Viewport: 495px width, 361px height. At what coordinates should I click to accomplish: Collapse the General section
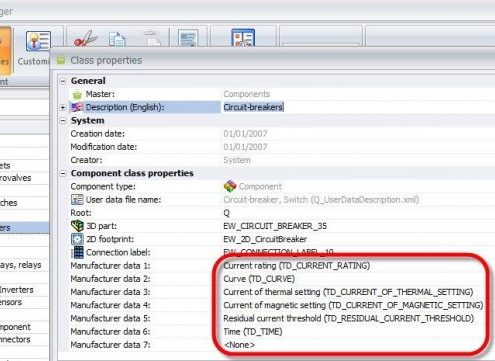click(63, 81)
